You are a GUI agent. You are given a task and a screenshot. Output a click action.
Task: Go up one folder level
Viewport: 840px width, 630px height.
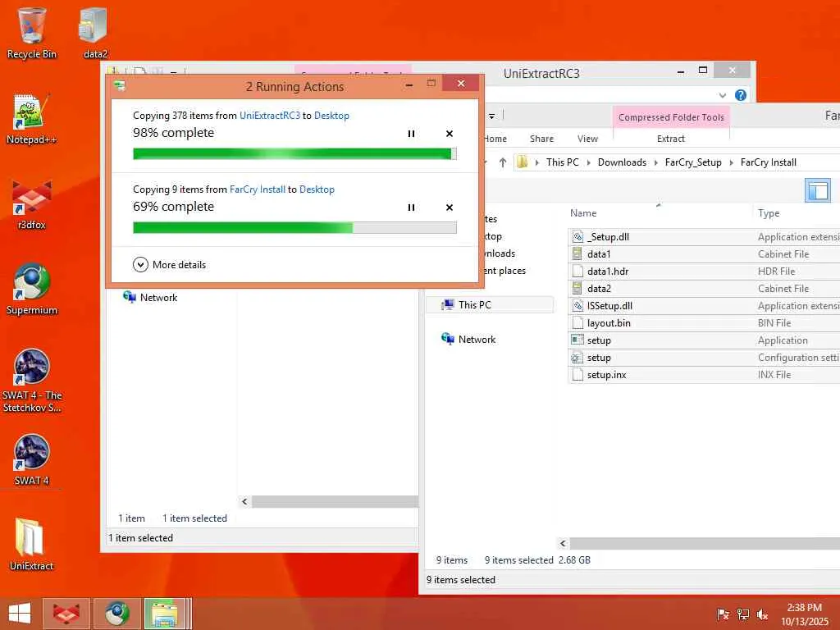pyautogui.click(x=503, y=162)
